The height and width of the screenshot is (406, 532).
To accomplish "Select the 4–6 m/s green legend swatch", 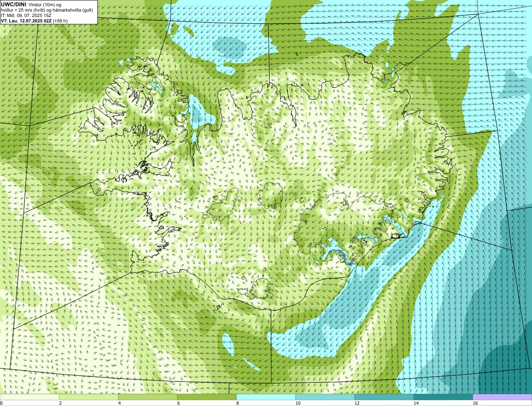I will [148, 397].
